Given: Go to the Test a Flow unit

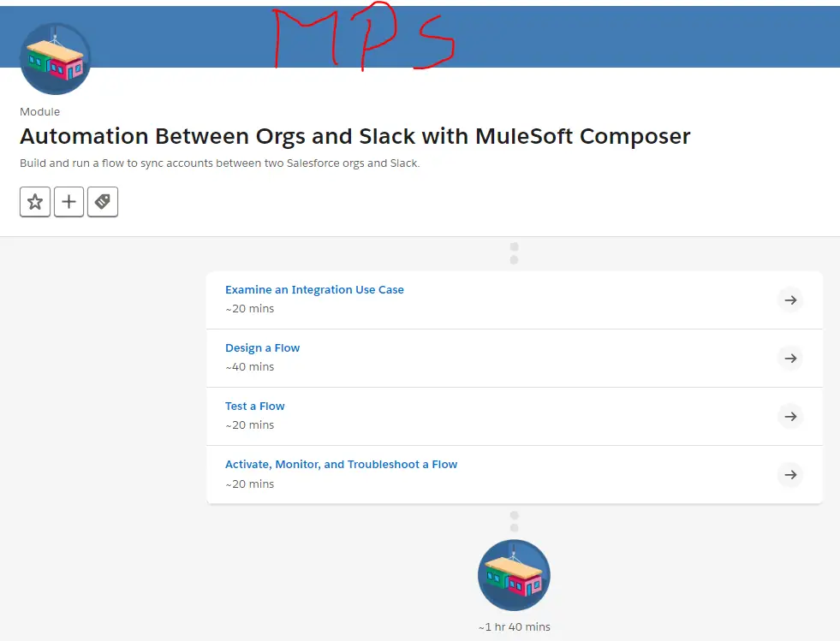Looking at the screenshot, I should [x=254, y=407].
